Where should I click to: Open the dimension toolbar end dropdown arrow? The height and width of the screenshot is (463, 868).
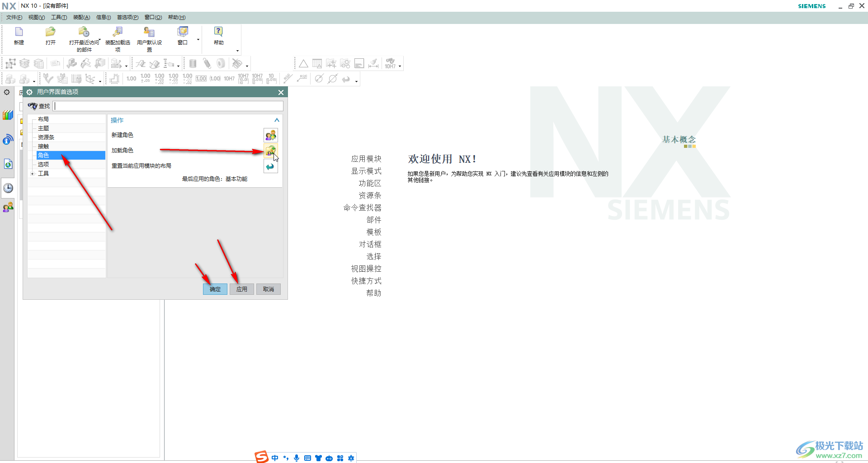(x=357, y=81)
